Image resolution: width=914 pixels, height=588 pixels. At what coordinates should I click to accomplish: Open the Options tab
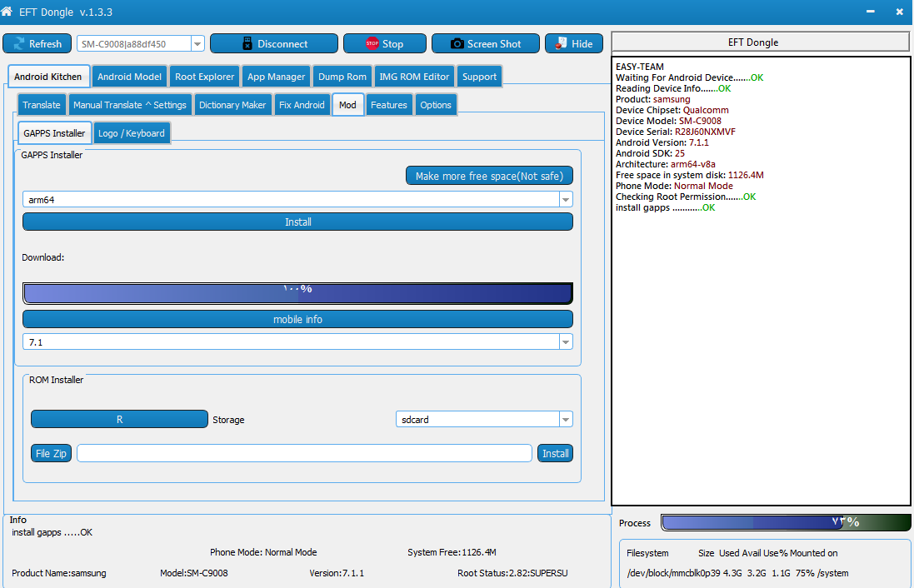[x=436, y=105]
